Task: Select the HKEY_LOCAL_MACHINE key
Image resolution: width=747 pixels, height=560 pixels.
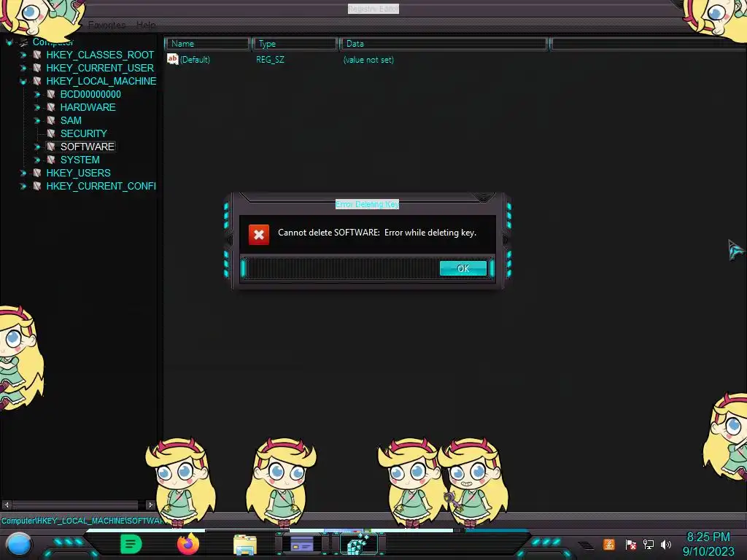Action: [x=101, y=81]
